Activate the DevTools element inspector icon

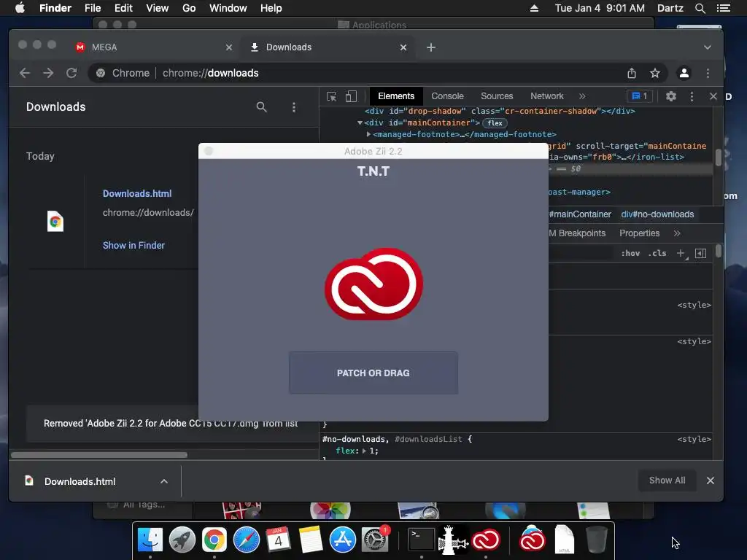tap(332, 96)
